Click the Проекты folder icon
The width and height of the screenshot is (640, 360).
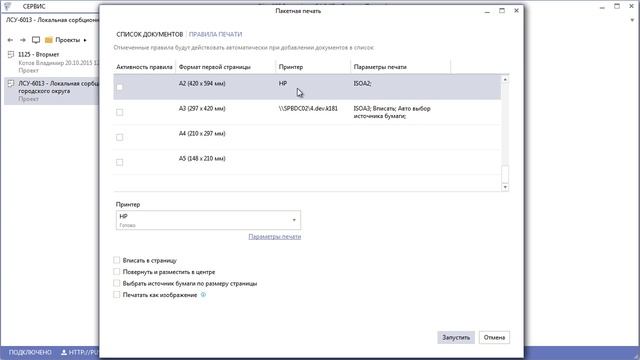pos(49,40)
